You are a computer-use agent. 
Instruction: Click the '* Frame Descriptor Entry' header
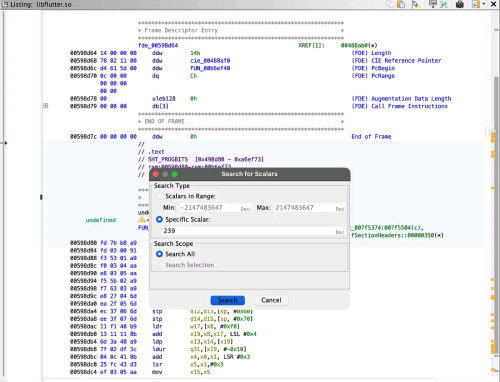[178, 30]
